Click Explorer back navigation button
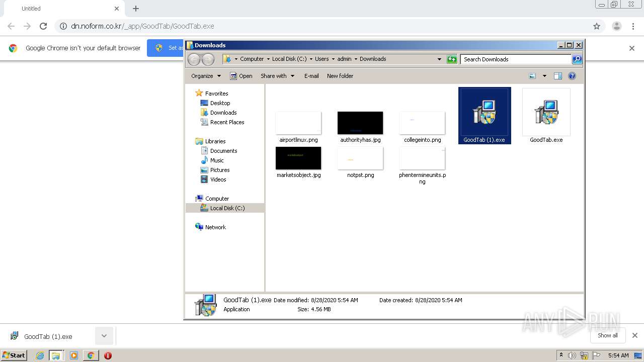 (x=194, y=59)
